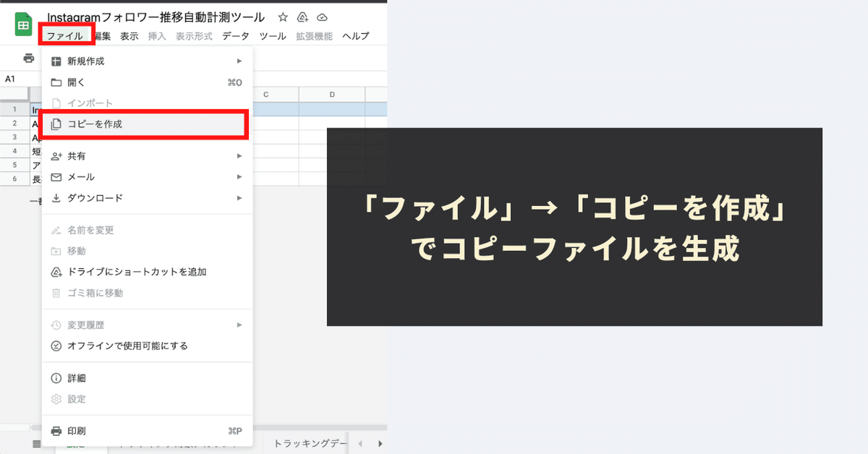Click the gear icon for 設定
This screenshot has height=454, width=868.
[56, 399]
